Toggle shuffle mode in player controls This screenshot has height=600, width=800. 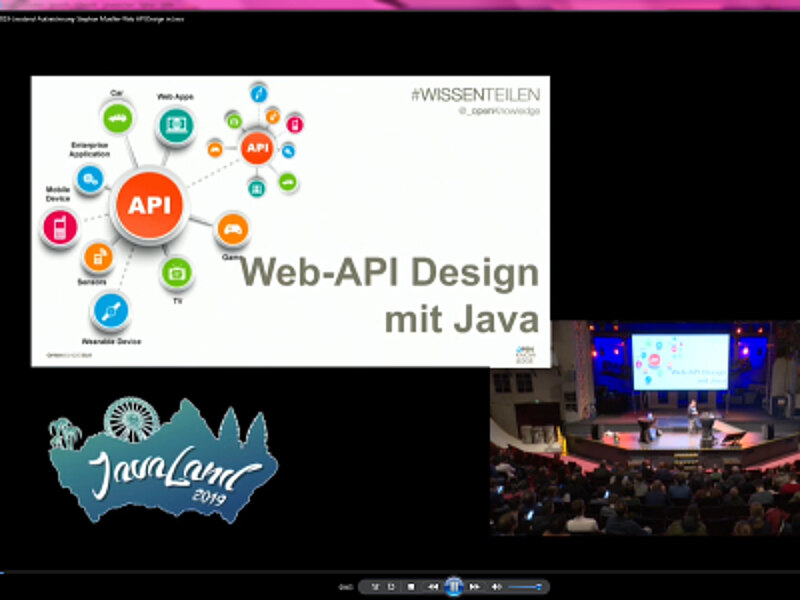pyautogui.click(x=375, y=586)
